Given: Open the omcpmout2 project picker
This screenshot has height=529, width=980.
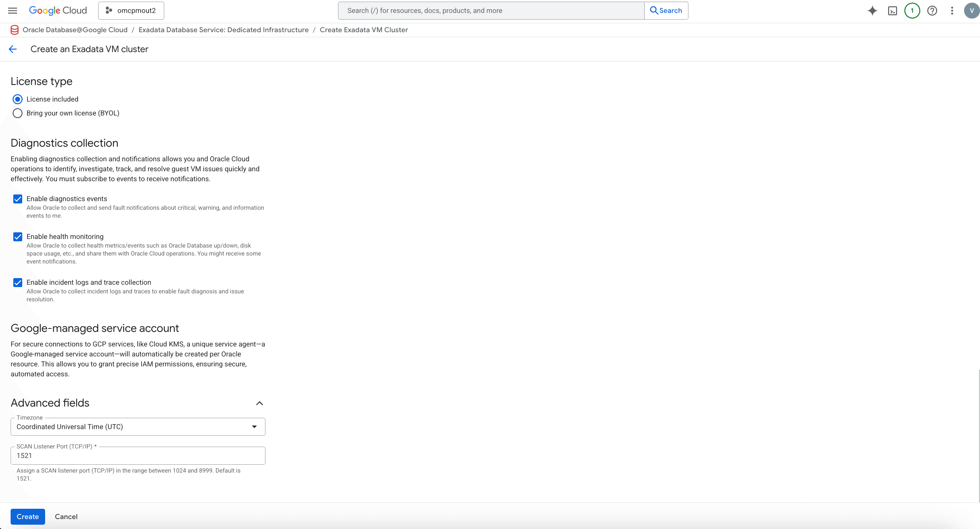Looking at the screenshot, I should click(130, 10).
